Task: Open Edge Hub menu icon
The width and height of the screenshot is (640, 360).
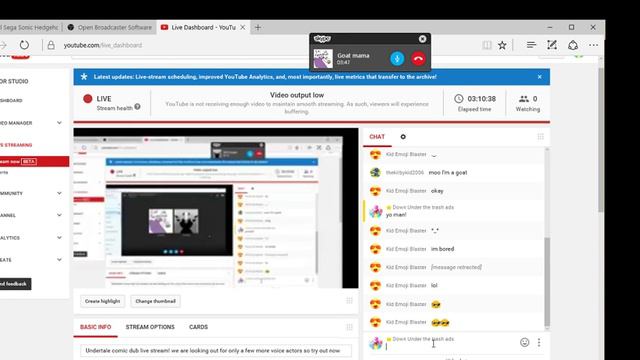Action: click(x=531, y=45)
